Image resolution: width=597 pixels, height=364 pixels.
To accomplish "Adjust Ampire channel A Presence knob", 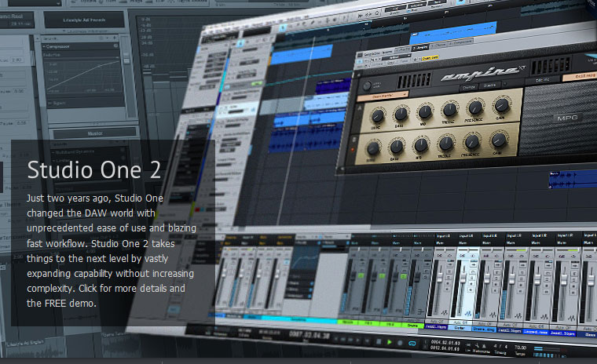I will [x=475, y=107].
